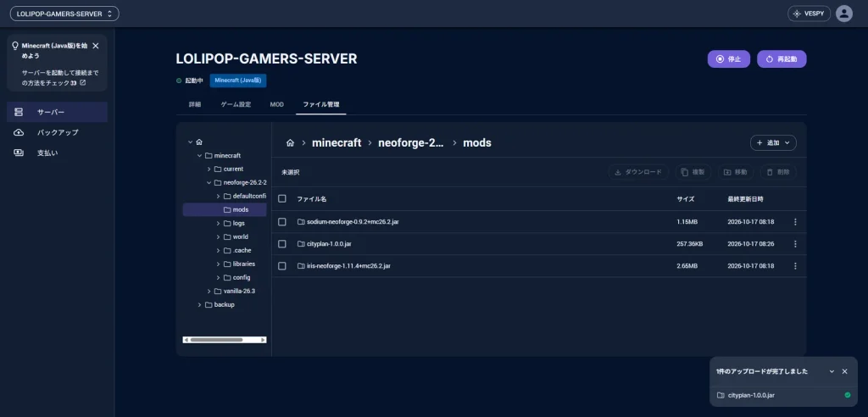Check the cityplan-1.0.0.jar row checkbox

pyautogui.click(x=282, y=243)
